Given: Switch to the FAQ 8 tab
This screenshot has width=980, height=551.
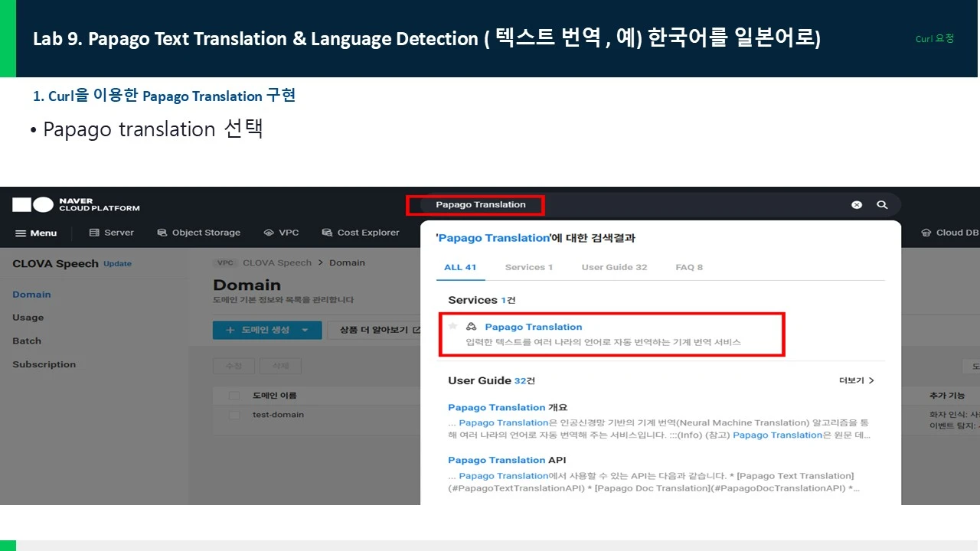Looking at the screenshot, I should pyautogui.click(x=689, y=267).
